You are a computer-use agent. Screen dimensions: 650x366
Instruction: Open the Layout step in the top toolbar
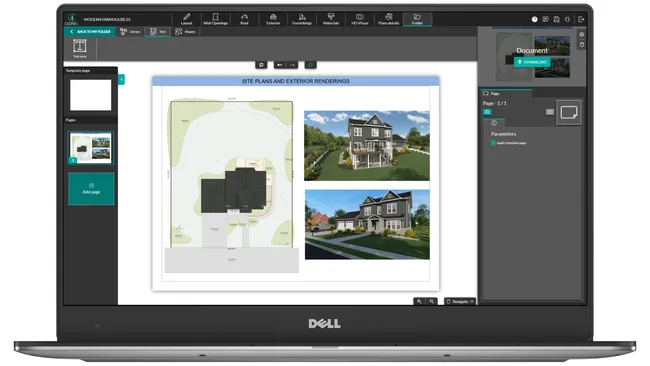(x=187, y=19)
